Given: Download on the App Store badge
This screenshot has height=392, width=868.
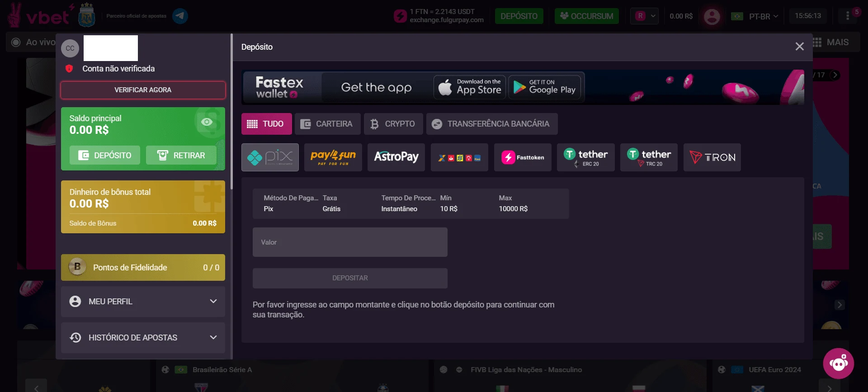Looking at the screenshot, I should pos(470,87).
